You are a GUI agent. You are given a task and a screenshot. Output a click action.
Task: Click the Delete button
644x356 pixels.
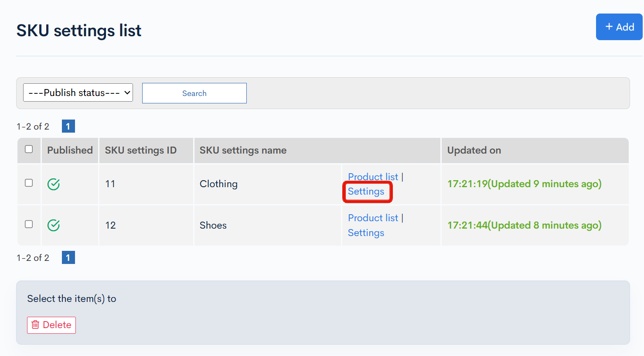51,325
